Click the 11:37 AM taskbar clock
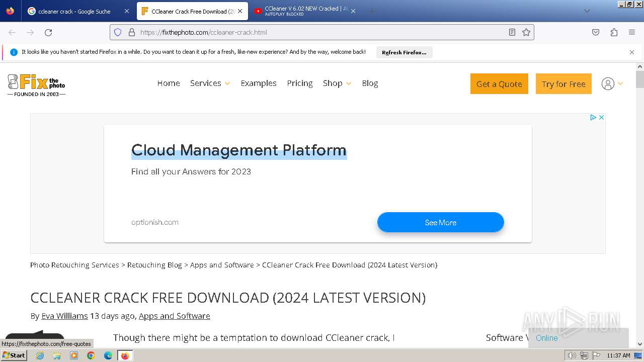This screenshot has width=644, height=362. [x=618, y=355]
